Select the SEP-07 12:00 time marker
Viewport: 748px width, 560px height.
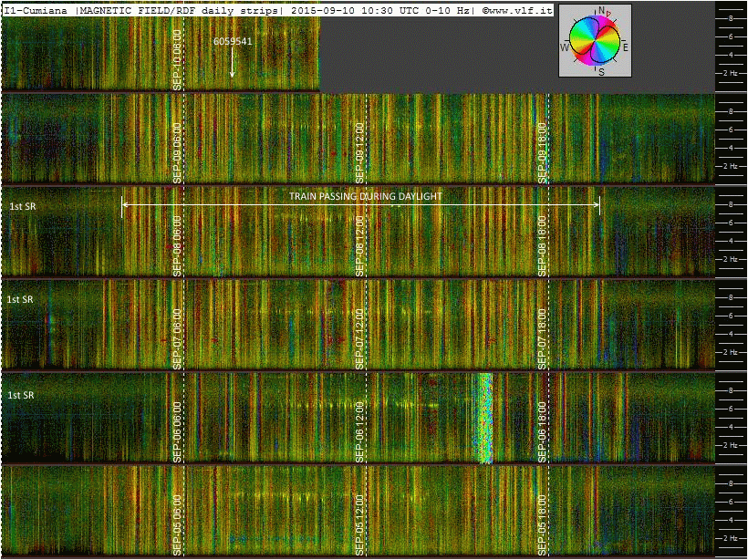pos(360,337)
